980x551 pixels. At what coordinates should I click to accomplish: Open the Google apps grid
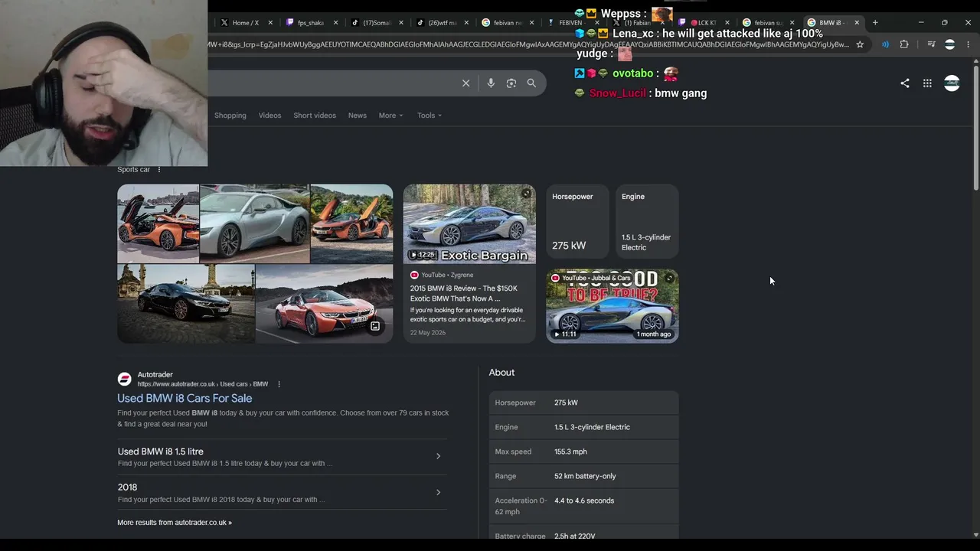[927, 83]
